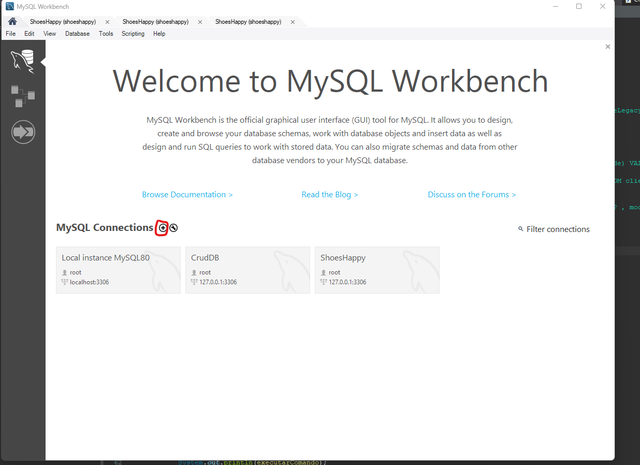Screen dimensions: 640x465
Task: Click 127.0.0.1:3306 on the CrudDB tile
Action: pyautogui.click(x=218, y=282)
